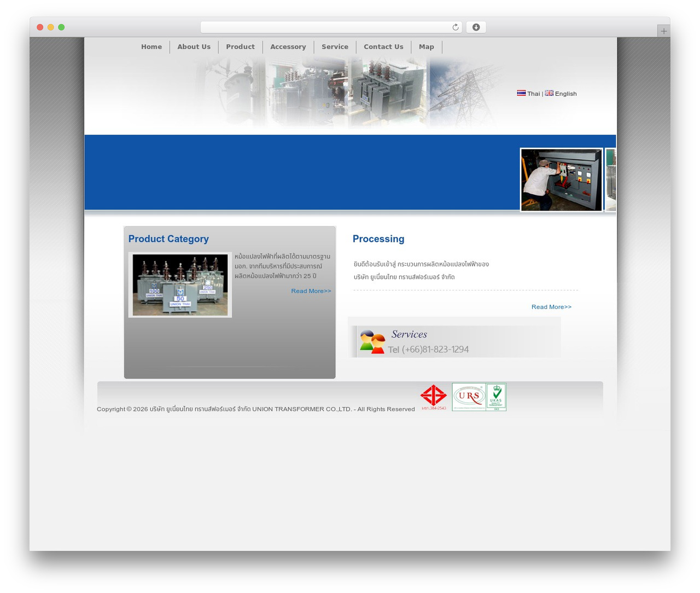Go to the Product menu item
700x593 pixels.
coord(240,47)
